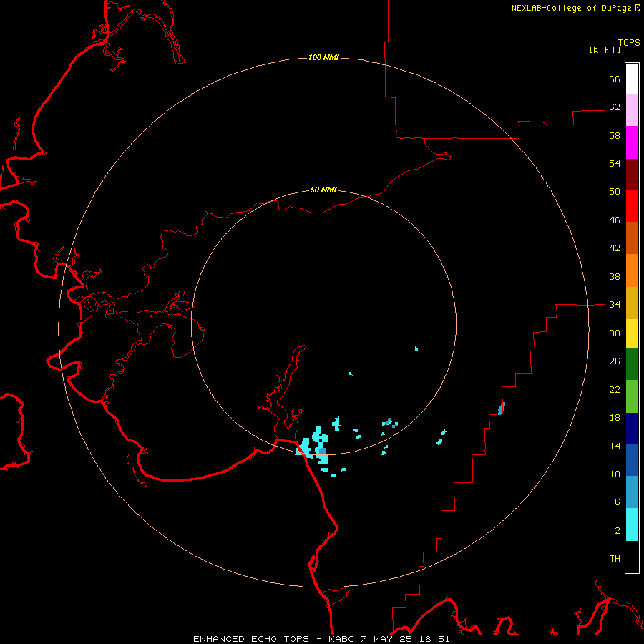Pick the white swatch in the color scale
The width and height of the screenshot is (644, 644).
[632, 79]
